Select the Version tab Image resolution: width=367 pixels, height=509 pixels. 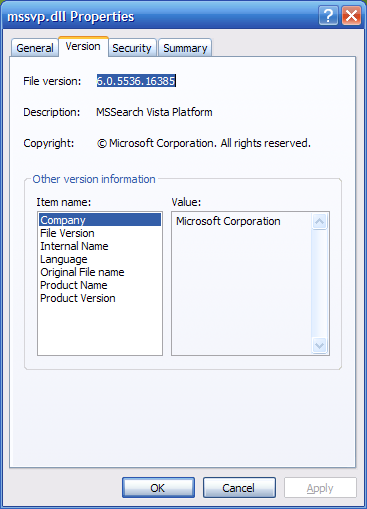tap(83, 46)
